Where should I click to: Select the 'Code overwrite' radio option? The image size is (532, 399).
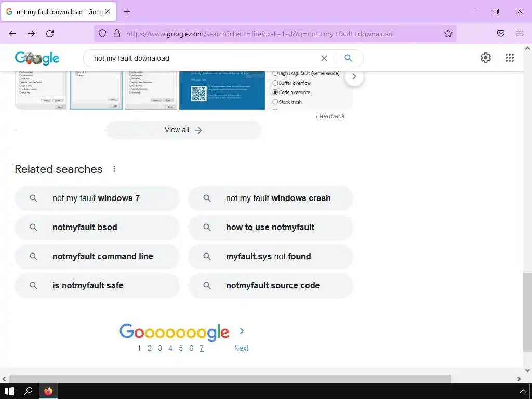point(275,92)
